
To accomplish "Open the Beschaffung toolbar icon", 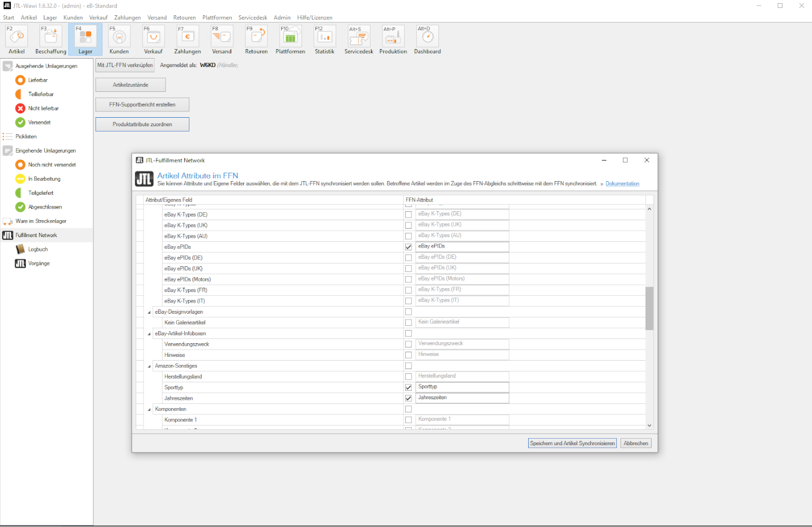I will (x=51, y=40).
